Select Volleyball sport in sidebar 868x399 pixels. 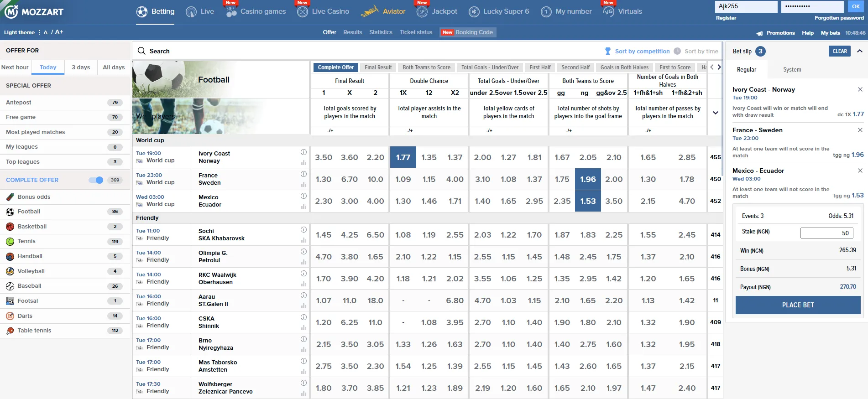[x=65, y=271]
